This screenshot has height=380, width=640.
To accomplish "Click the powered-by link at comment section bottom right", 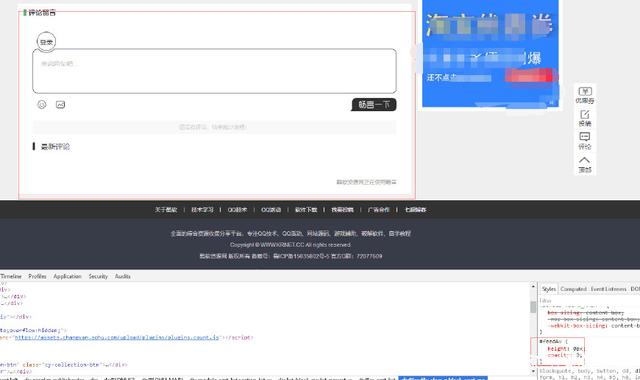I will tap(366, 182).
